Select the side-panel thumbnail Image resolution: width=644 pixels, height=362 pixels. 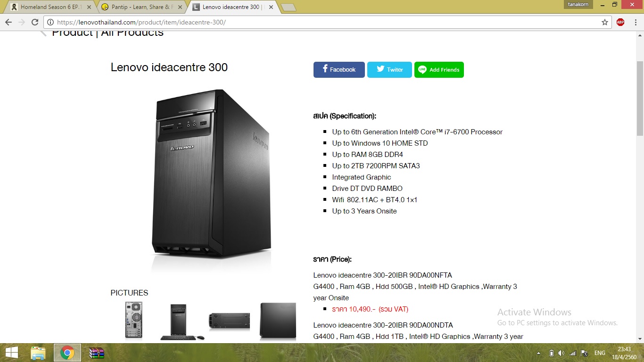click(x=278, y=321)
